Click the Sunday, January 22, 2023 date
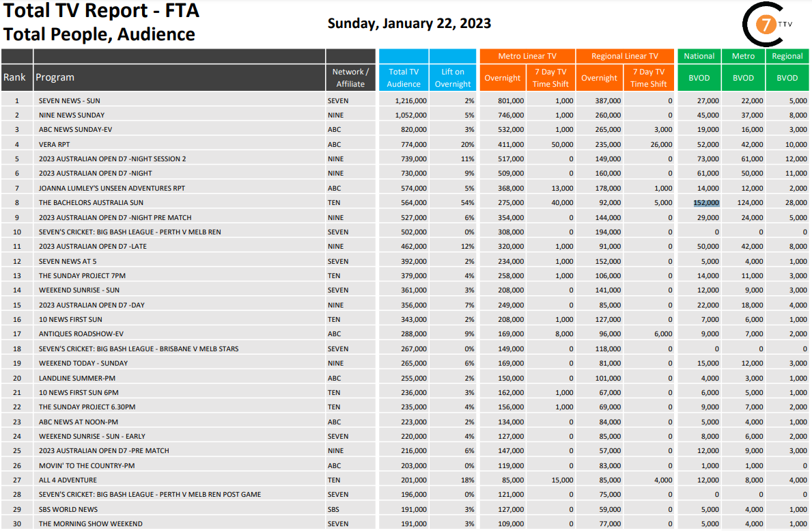This screenshot has width=812, height=531. coord(409,23)
